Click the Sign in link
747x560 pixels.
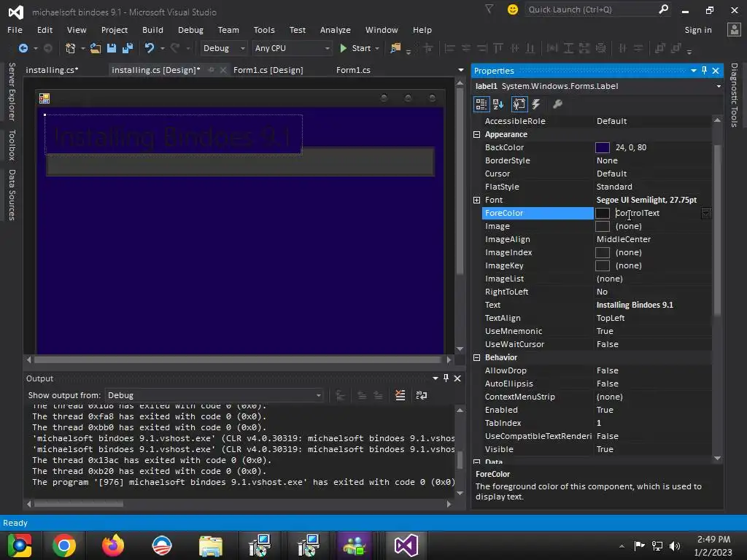coord(698,30)
